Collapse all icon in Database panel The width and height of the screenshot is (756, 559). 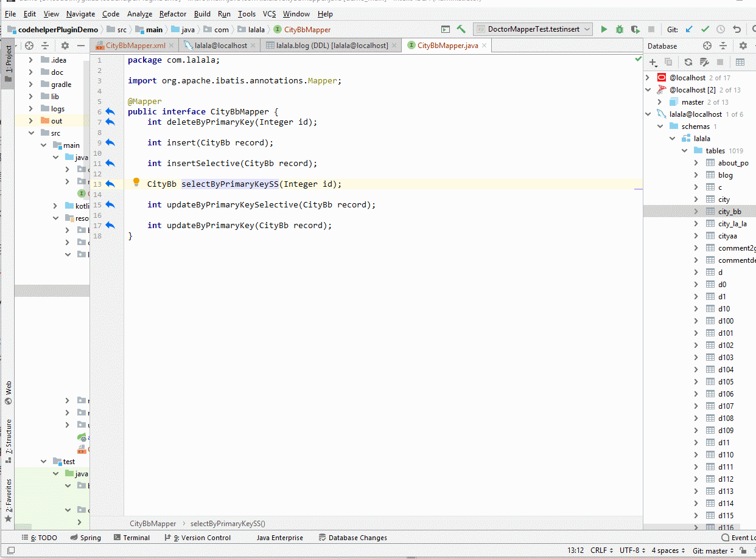(723, 46)
